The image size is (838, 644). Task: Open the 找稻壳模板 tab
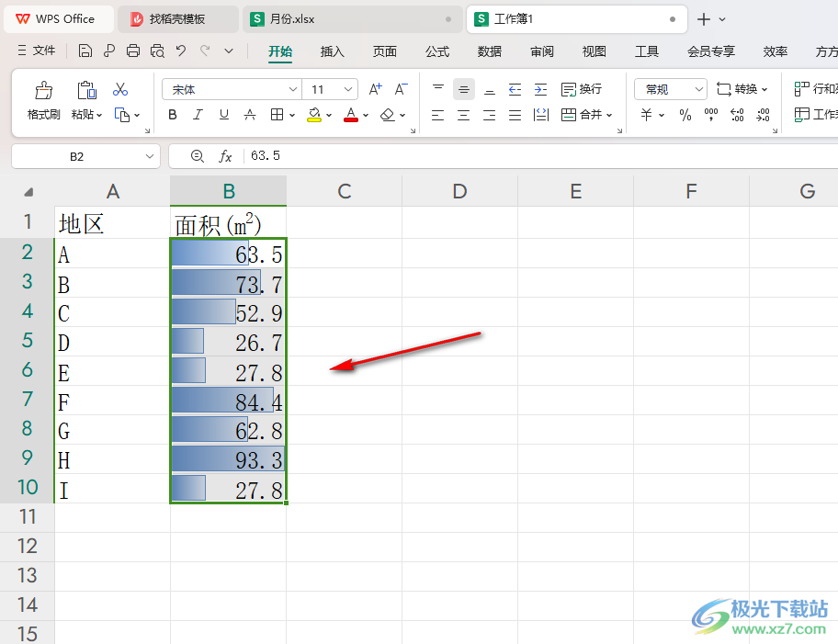[177, 19]
